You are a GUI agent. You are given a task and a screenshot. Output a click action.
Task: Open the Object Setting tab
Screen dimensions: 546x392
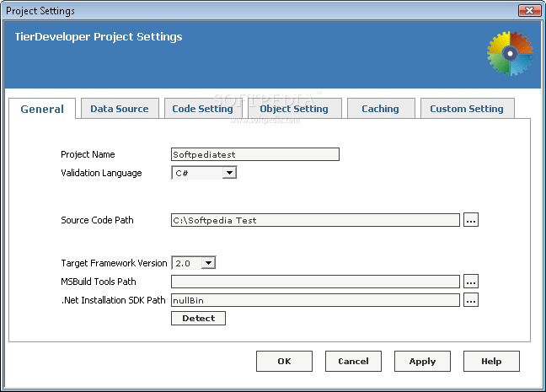click(x=294, y=109)
